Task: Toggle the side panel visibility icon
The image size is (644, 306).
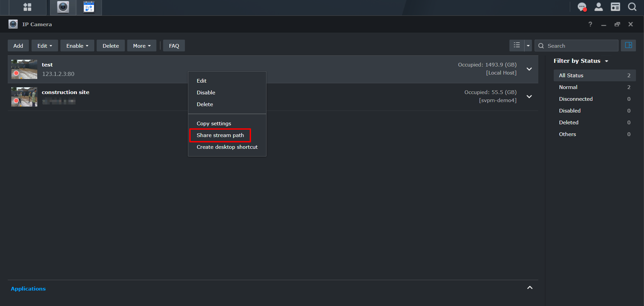Action: click(628, 45)
